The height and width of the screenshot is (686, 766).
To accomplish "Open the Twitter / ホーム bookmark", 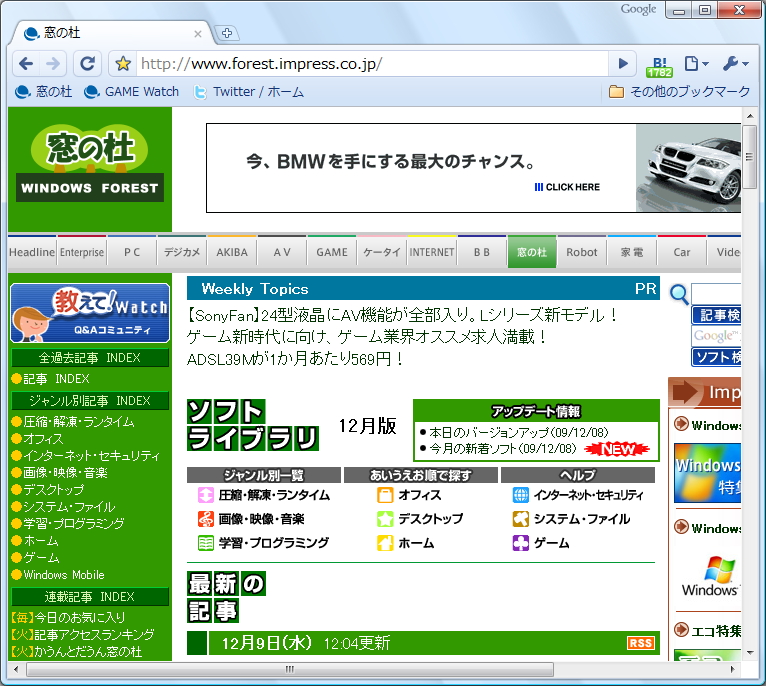I will coord(249,92).
